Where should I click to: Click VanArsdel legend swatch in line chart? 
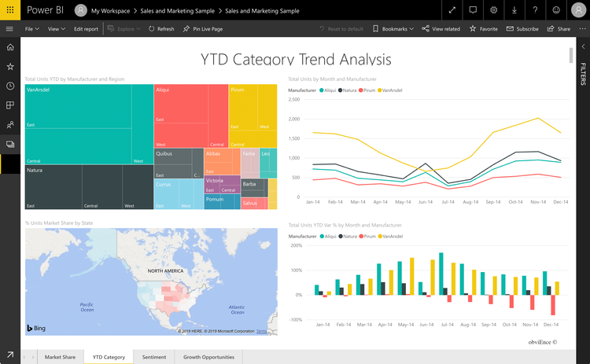380,90
